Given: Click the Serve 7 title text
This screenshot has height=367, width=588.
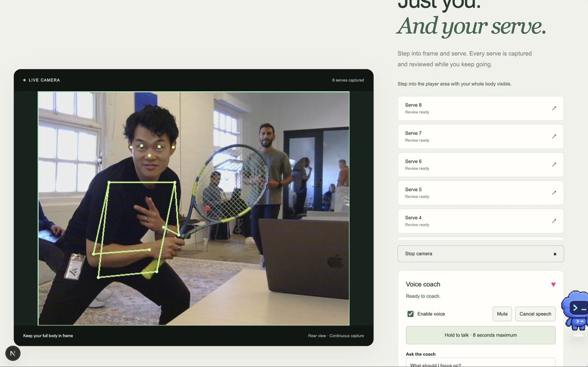Looking at the screenshot, I should [413, 133].
